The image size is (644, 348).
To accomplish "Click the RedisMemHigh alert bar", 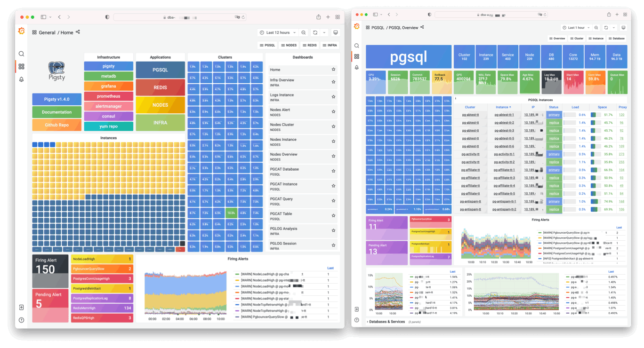I will 102,308.
